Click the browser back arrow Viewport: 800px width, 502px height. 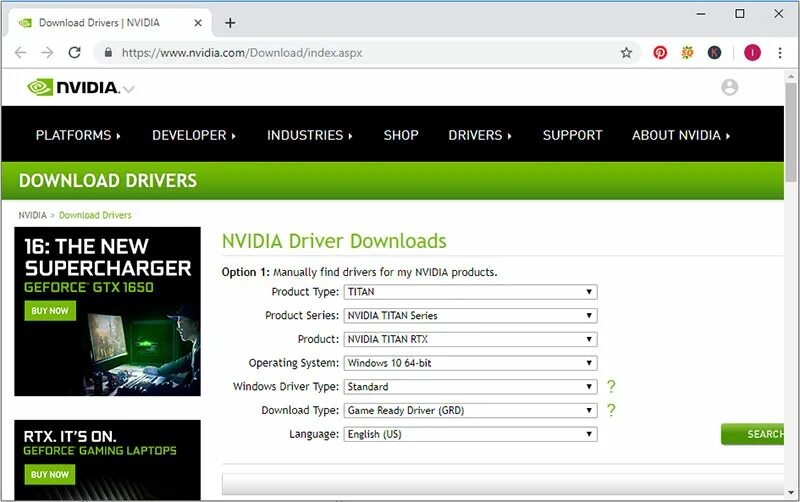tap(20, 53)
